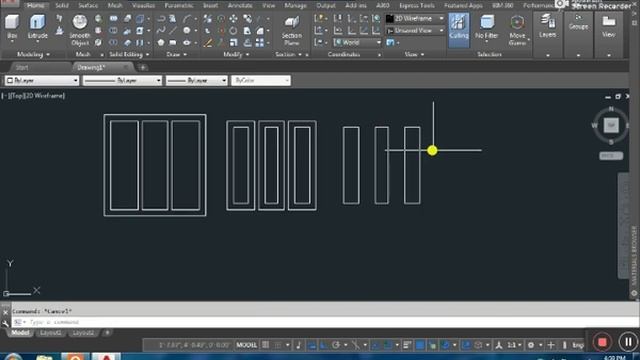Viewport: 640px width, 360px height.
Task: Switch to the Mesh ribbon tab
Action: tap(115, 6)
